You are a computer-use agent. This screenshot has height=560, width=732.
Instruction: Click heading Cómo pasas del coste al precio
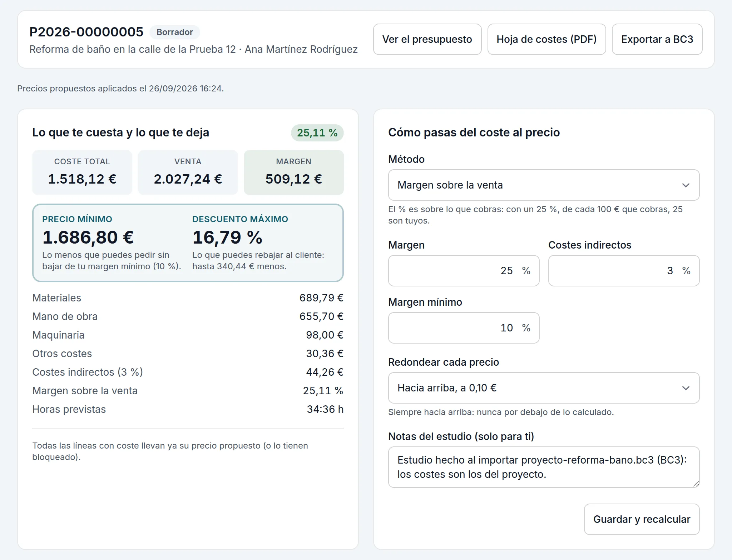coord(474,132)
